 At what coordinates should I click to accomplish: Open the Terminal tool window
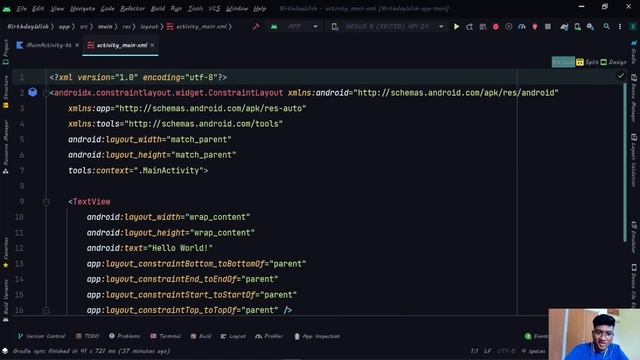pyautogui.click(x=165, y=336)
